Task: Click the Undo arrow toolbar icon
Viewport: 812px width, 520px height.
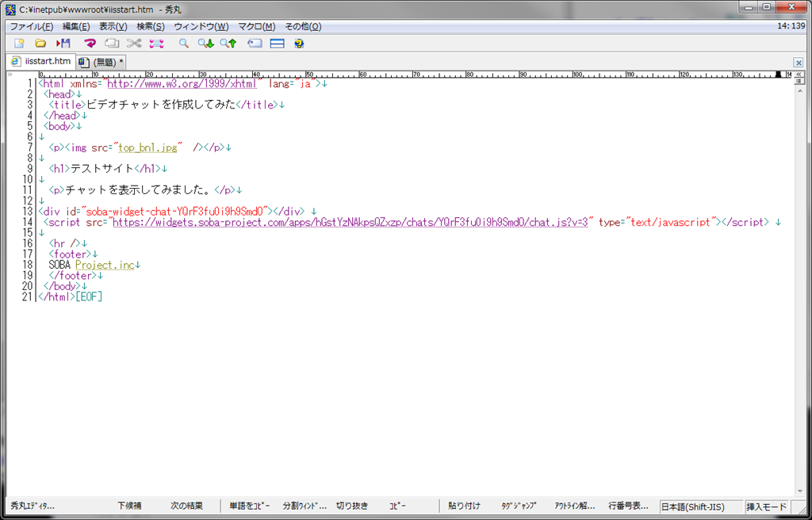Action: tap(90, 44)
